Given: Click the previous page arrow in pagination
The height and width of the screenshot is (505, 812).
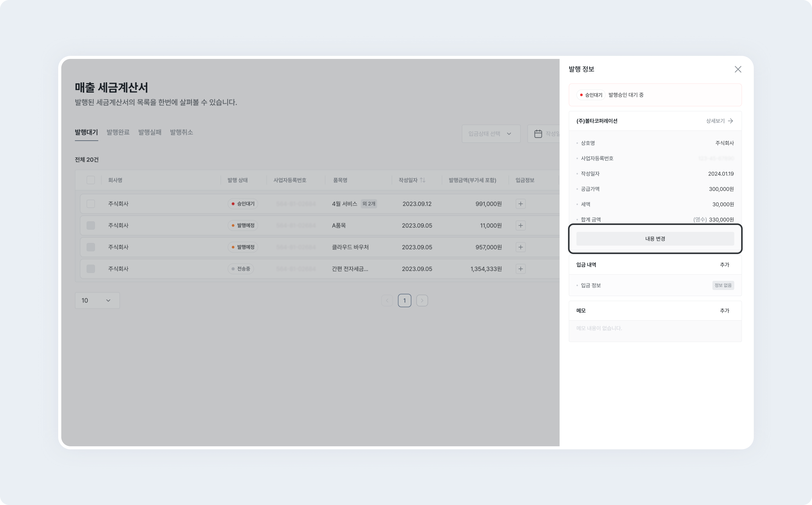Looking at the screenshot, I should [387, 300].
